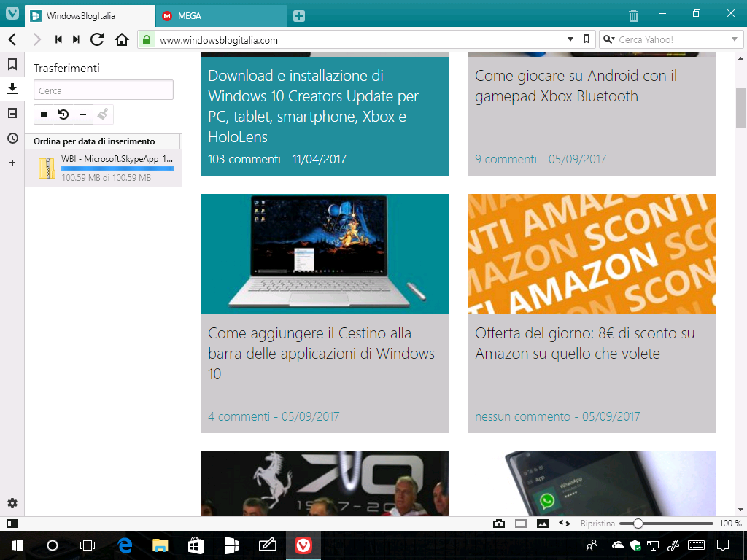Retry the selected download

[x=63, y=114]
